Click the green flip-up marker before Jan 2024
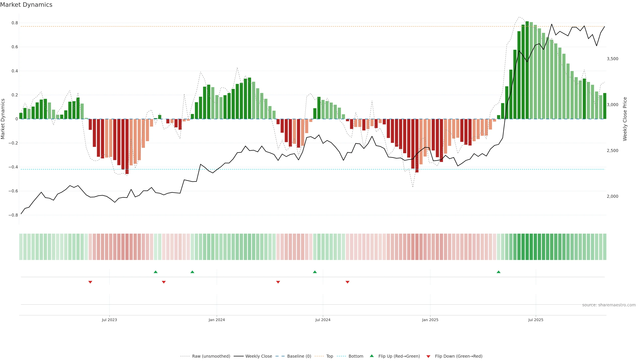The image size is (644, 362). point(192,272)
